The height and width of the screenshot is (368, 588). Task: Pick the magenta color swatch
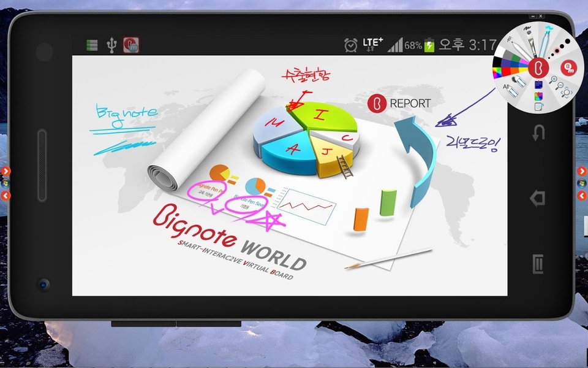(524, 61)
